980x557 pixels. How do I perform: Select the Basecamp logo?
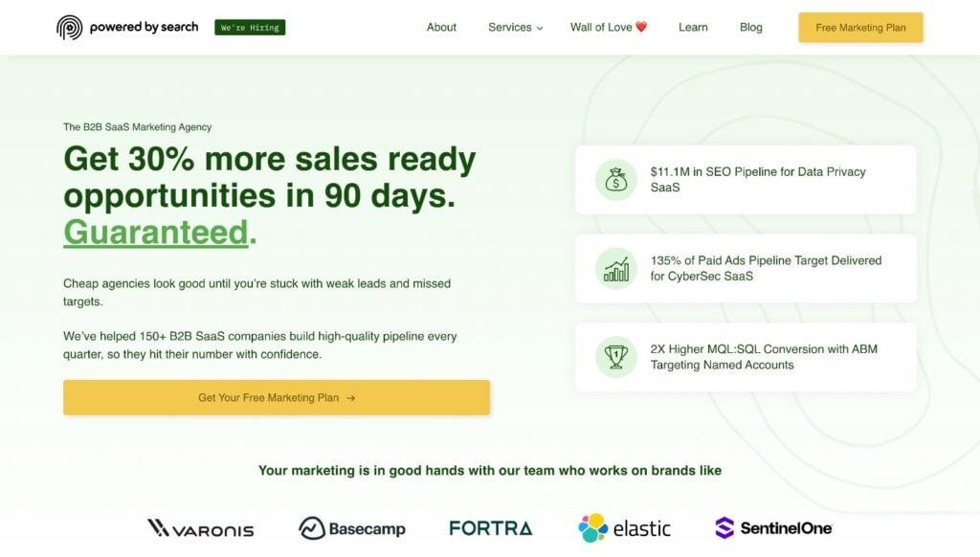pos(354,527)
